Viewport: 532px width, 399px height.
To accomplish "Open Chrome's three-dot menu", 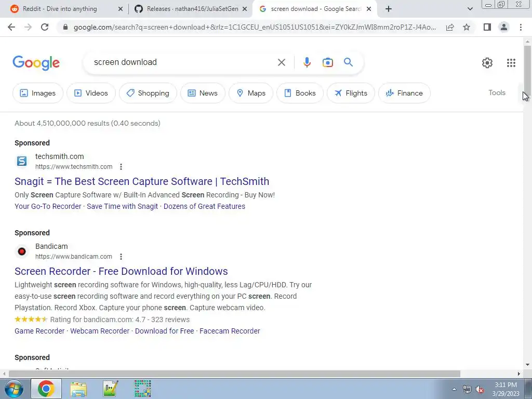I will tap(521, 27).
